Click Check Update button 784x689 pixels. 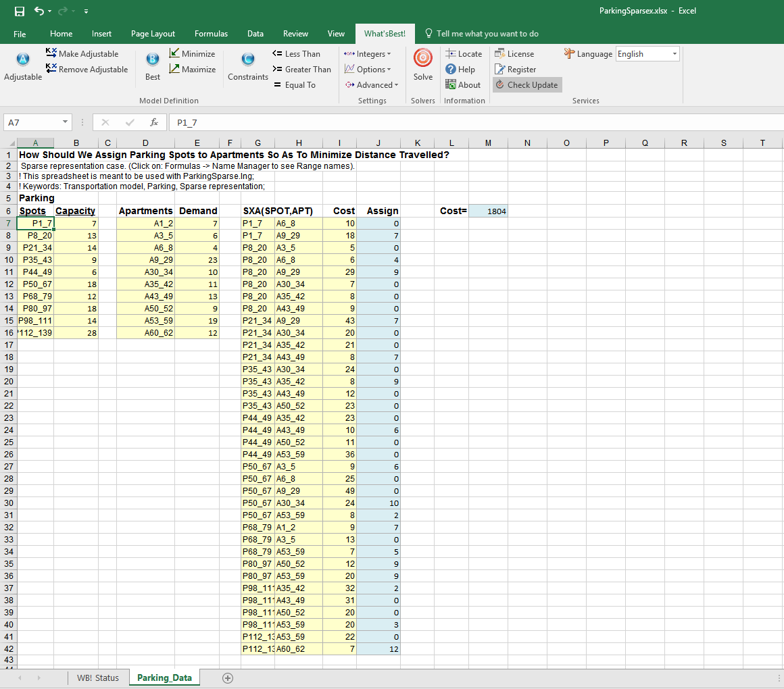point(527,84)
